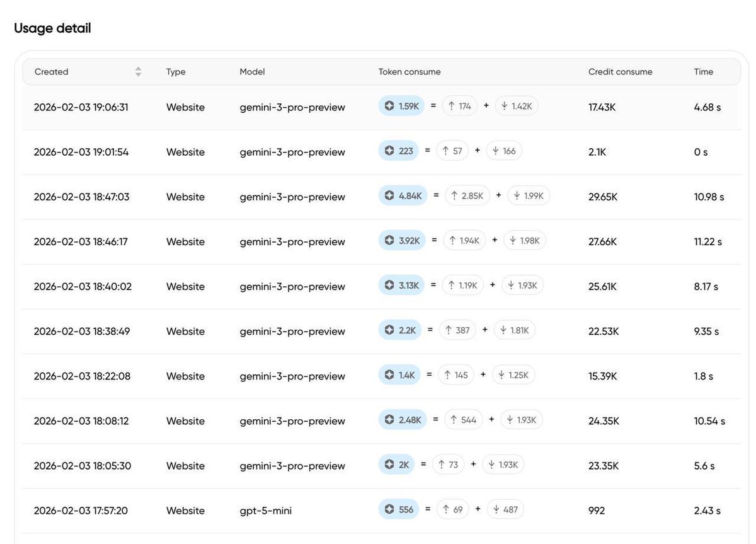Click the Model column header

click(252, 72)
